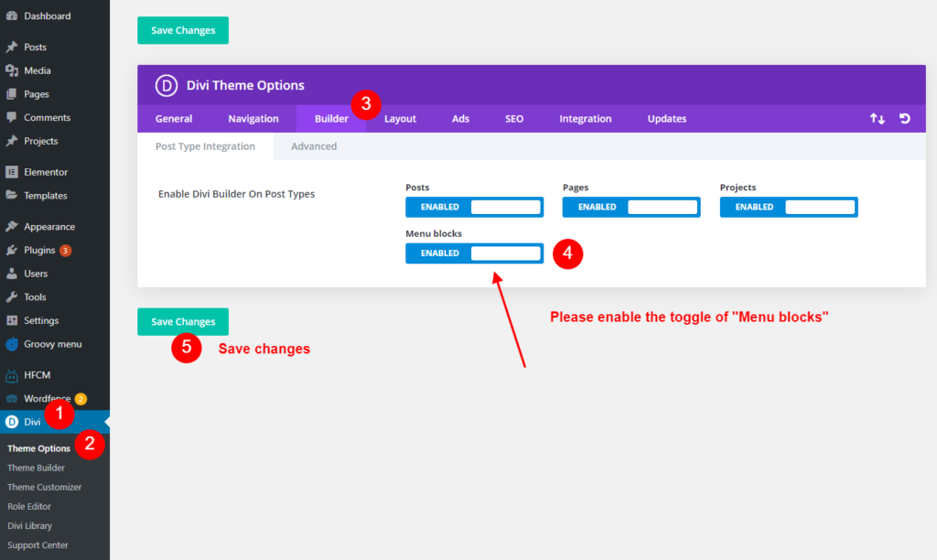Open the Updates tab
The image size is (937, 560).
(x=667, y=118)
